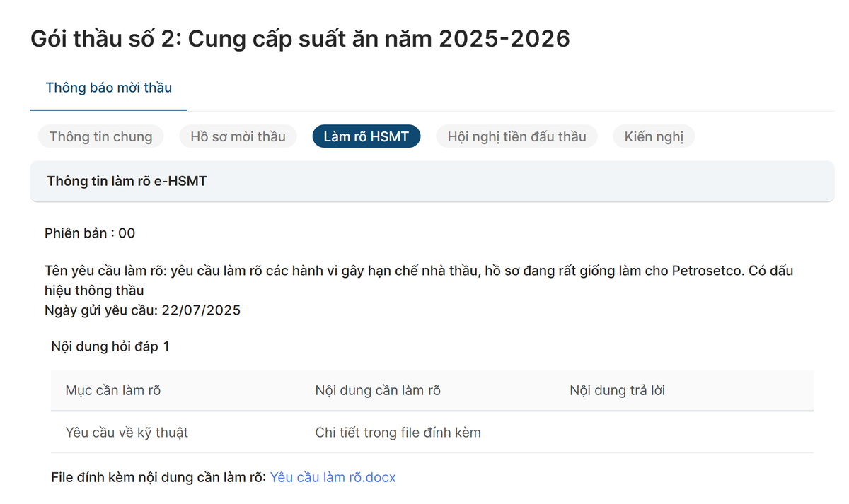Switch to the "Hồ sơ mời thầu" tab
The height and width of the screenshot is (504, 849).
[238, 136]
